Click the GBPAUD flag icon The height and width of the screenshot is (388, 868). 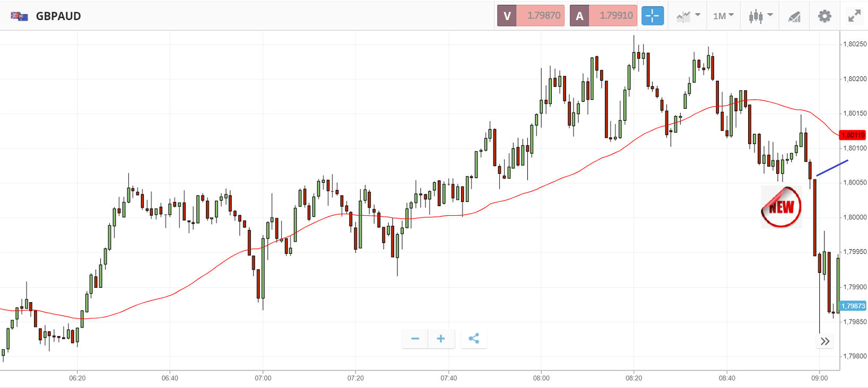19,16
